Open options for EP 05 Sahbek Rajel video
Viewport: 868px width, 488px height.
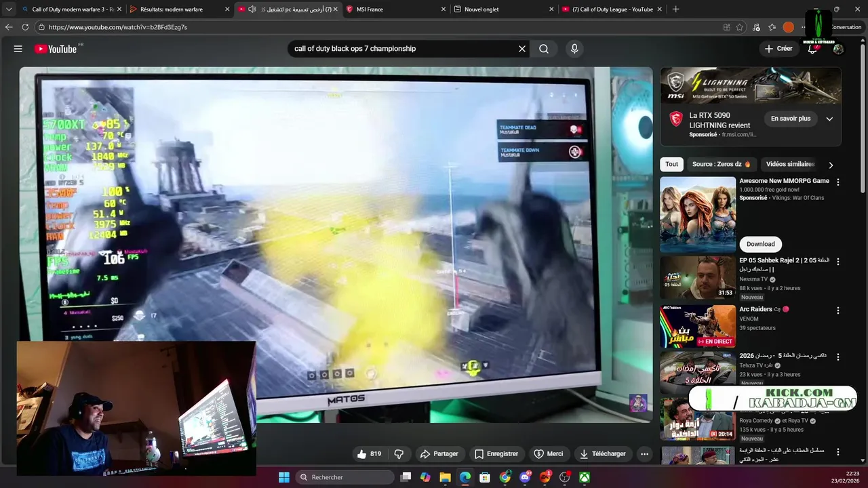click(x=838, y=261)
